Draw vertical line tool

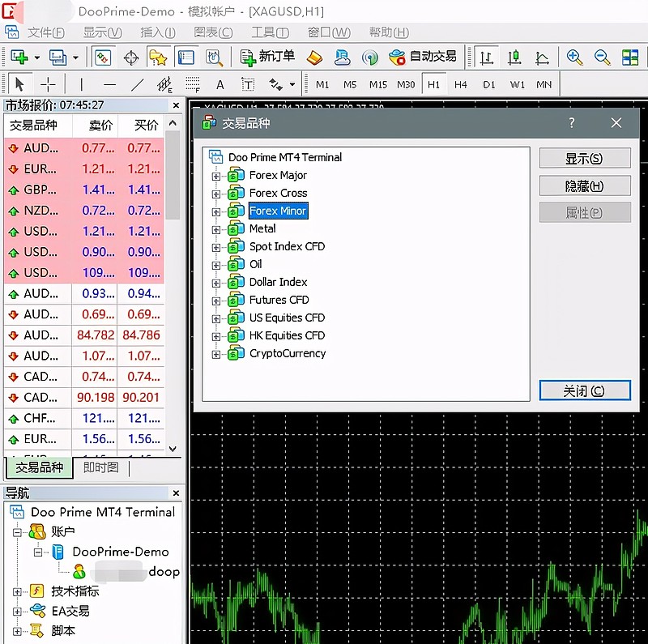(82, 85)
